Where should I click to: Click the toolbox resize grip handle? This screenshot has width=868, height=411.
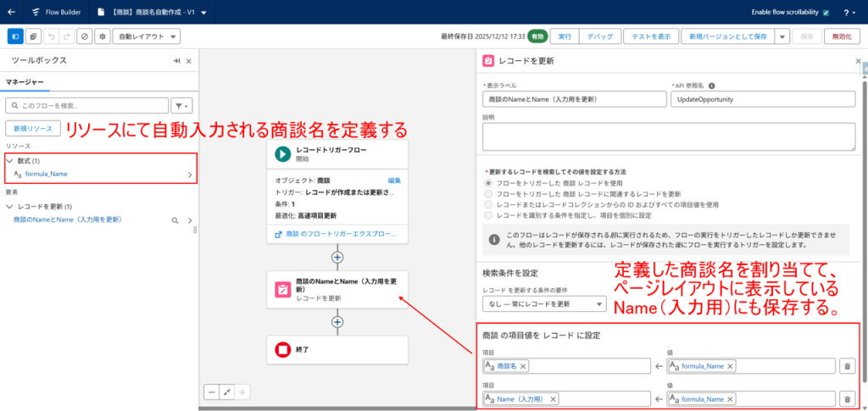pyautogui.click(x=195, y=230)
